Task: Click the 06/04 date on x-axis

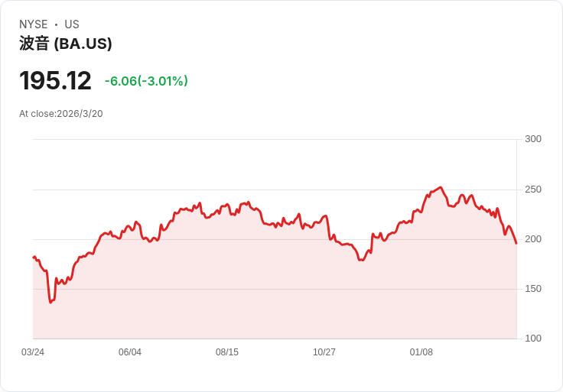Action: pyautogui.click(x=130, y=352)
